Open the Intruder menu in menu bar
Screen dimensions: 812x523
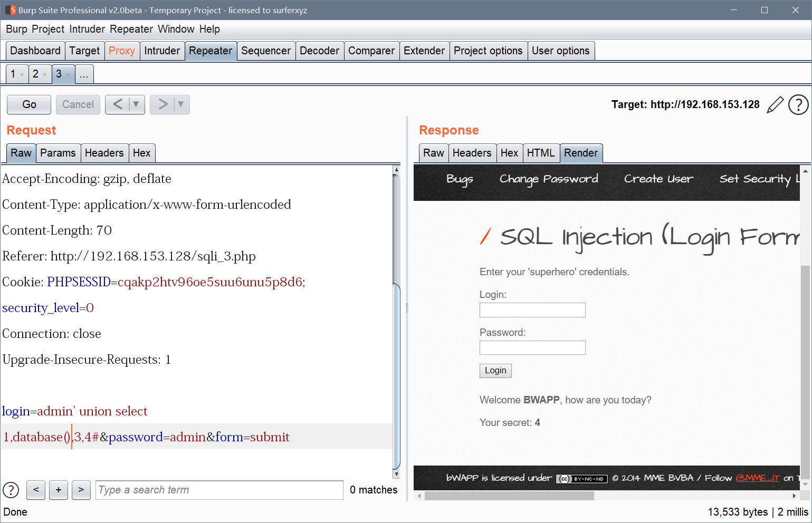tap(87, 29)
